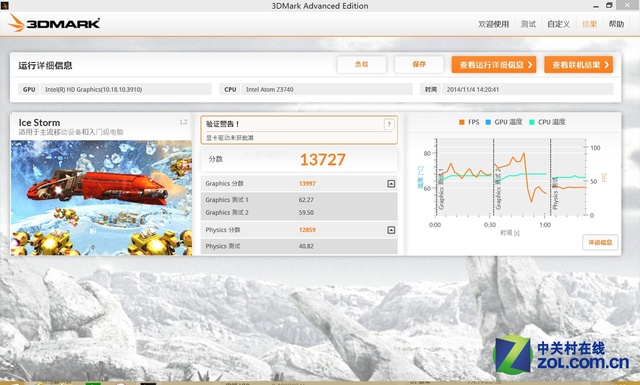Screen dimensions: 640x385
Task: Collapse the Physics score section
Action: pyautogui.click(x=391, y=230)
